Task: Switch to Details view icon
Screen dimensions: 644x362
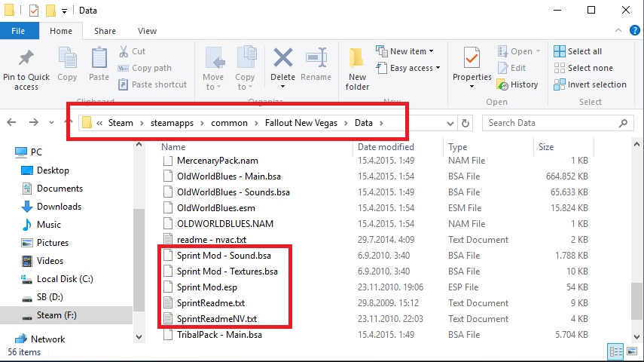Action: coord(615,351)
